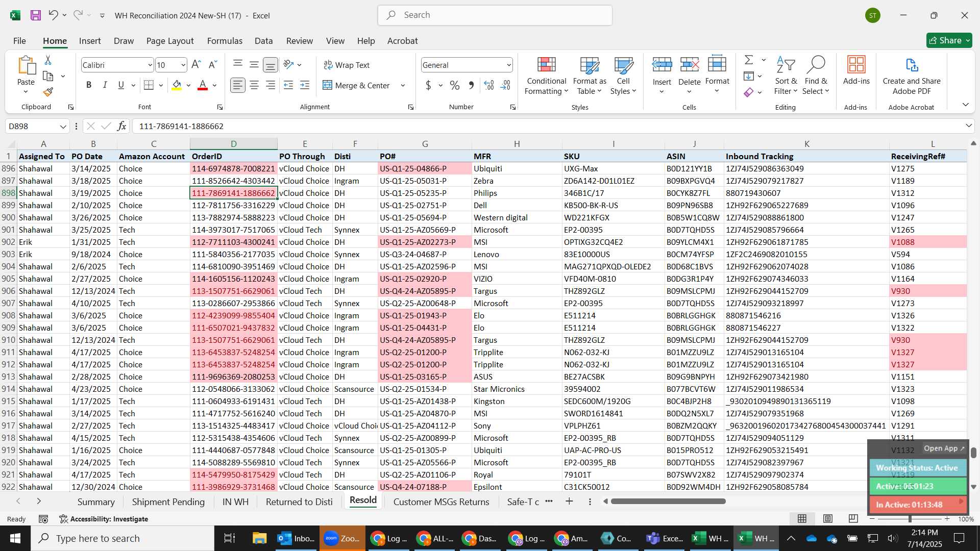Open the Add-ins icon
Image resolution: width=980 pixels, height=551 pixels.
(856, 71)
